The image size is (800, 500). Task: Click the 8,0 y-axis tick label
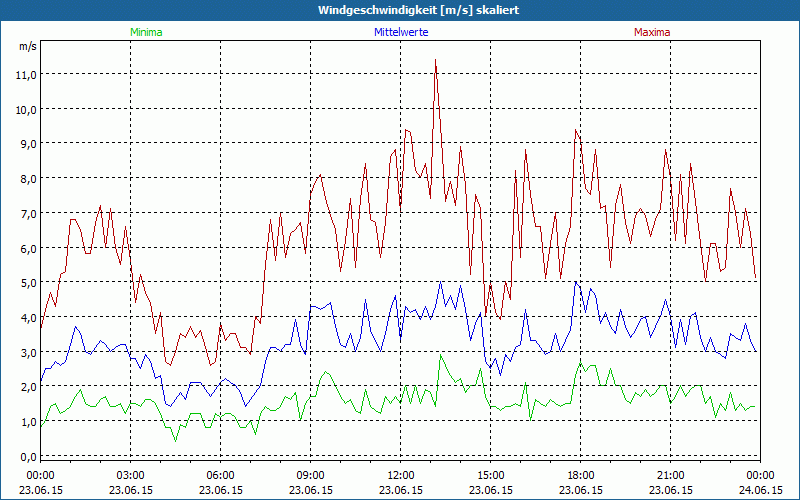(26, 178)
